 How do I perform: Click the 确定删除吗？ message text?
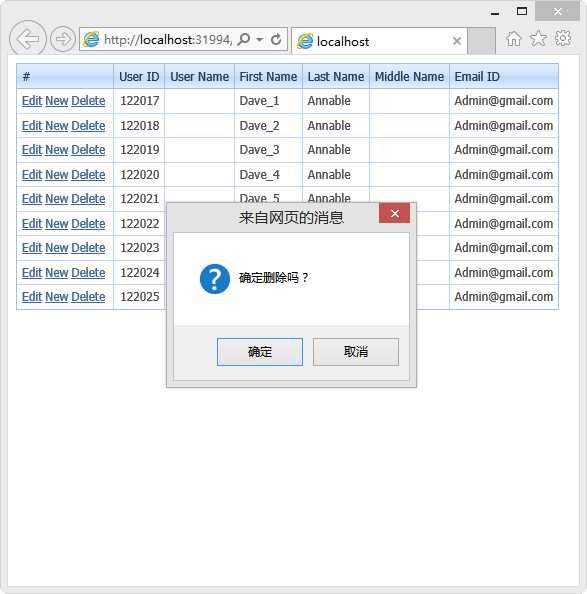pyautogui.click(x=273, y=278)
